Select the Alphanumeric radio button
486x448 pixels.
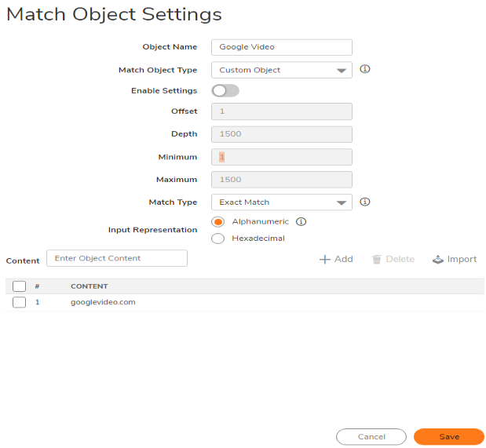click(218, 222)
